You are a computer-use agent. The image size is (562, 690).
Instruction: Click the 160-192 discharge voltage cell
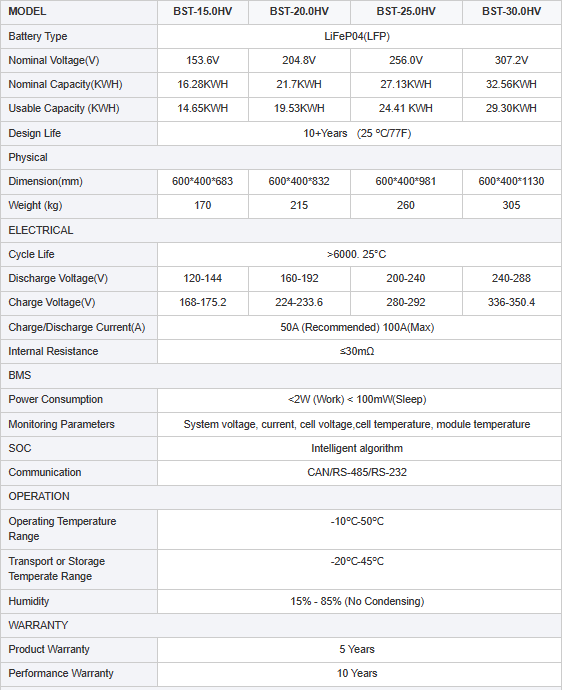coord(299,279)
